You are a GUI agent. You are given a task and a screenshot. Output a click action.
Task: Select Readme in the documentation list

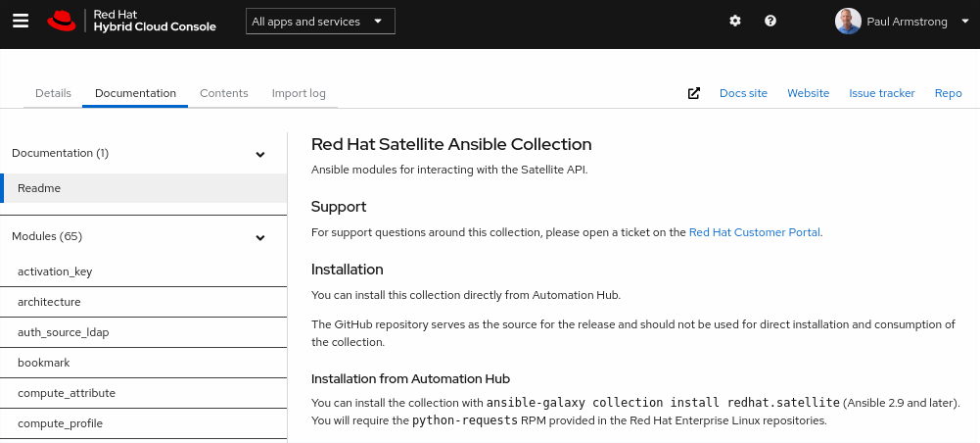coord(39,188)
